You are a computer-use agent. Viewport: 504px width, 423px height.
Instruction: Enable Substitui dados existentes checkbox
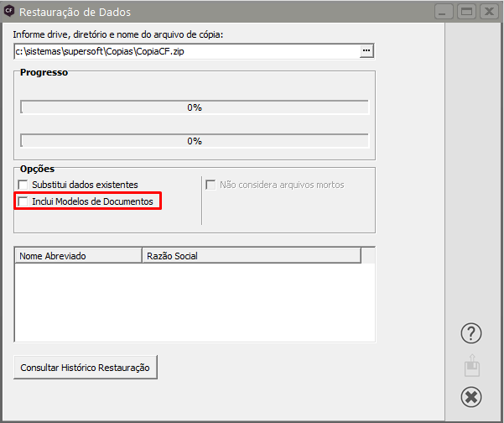(23, 185)
